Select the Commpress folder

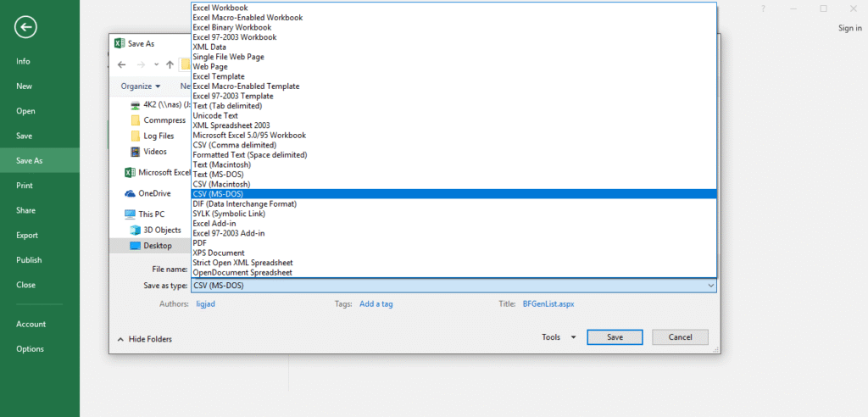click(164, 120)
